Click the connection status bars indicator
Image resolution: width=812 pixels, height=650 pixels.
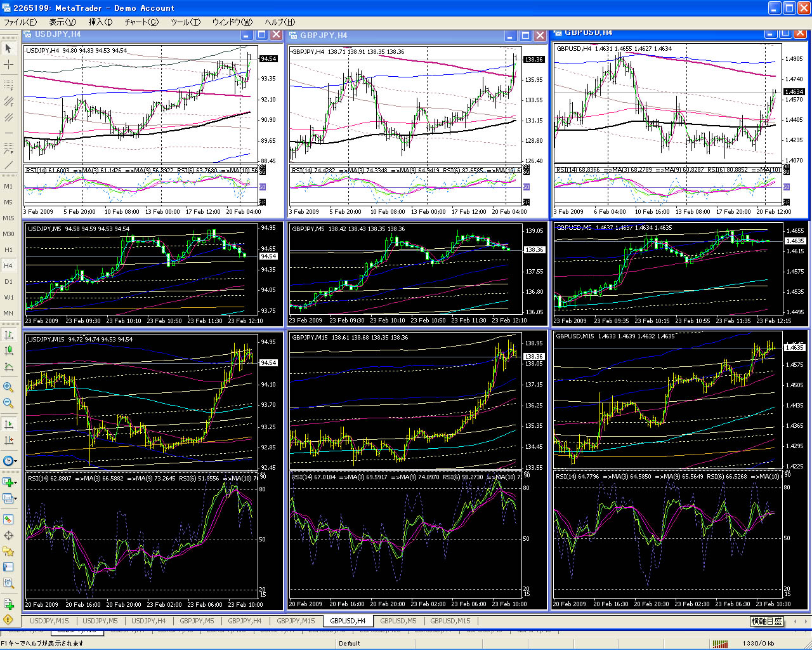(720, 643)
